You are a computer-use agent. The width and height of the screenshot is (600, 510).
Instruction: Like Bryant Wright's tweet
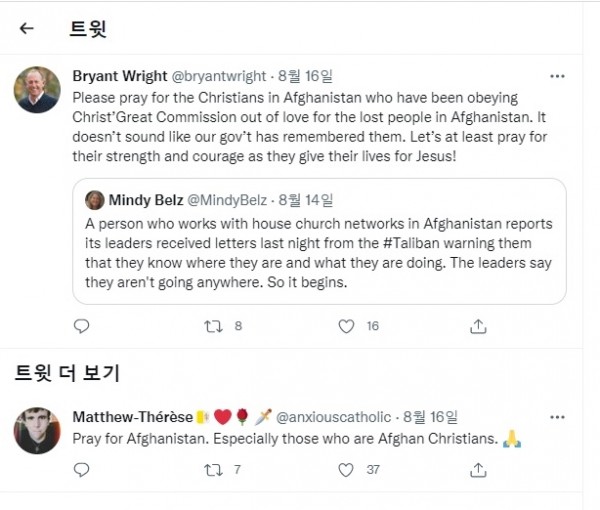click(346, 325)
